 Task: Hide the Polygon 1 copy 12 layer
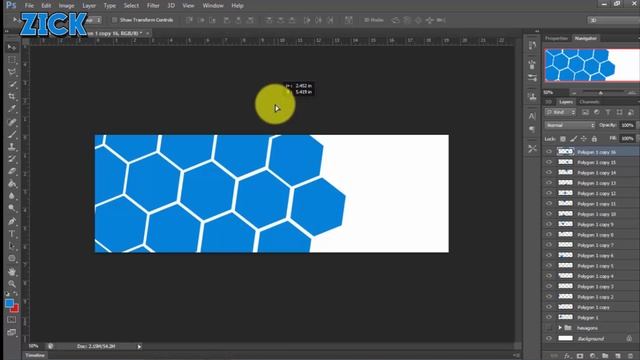pyautogui.click(x=549, y=193)
